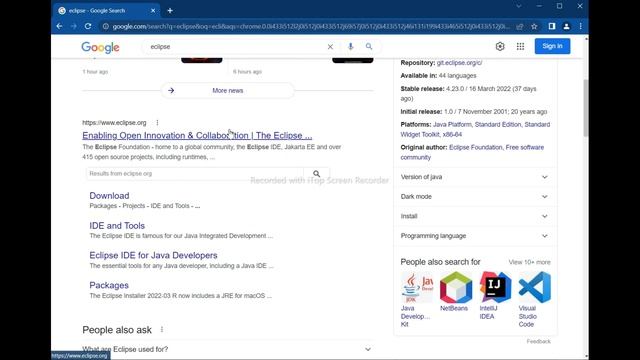Open Eclipse IDE for Java Developers link
The width and height of the screenshot is (640, 360).
point(153,256)
